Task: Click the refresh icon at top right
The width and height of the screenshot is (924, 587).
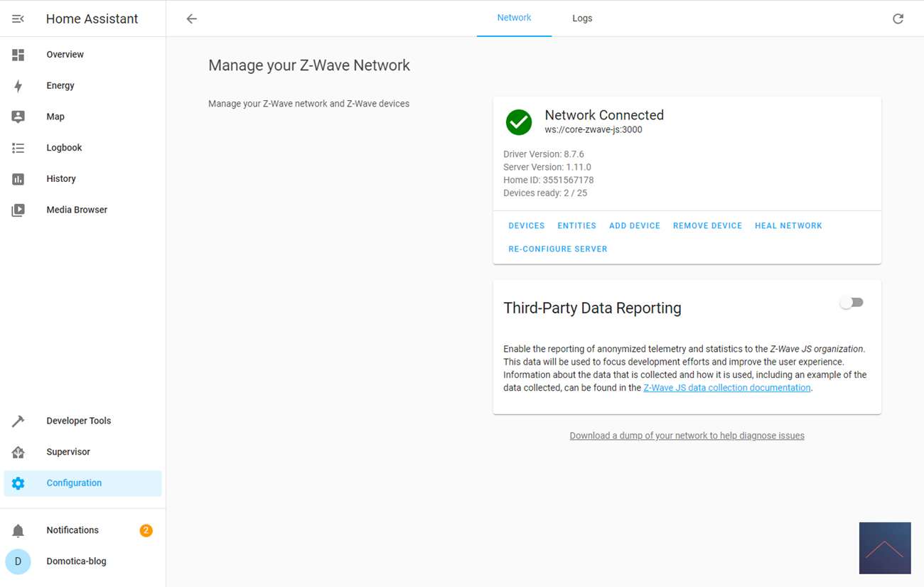Action: pos(898,19)
